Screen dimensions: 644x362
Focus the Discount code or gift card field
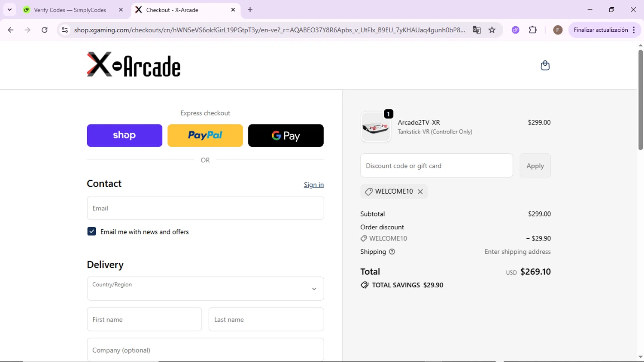[437, 166]
